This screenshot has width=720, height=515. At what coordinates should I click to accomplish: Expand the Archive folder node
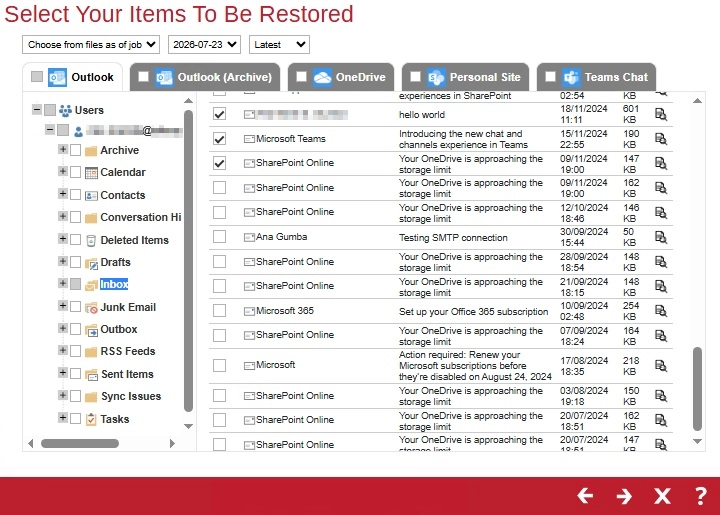63,149
